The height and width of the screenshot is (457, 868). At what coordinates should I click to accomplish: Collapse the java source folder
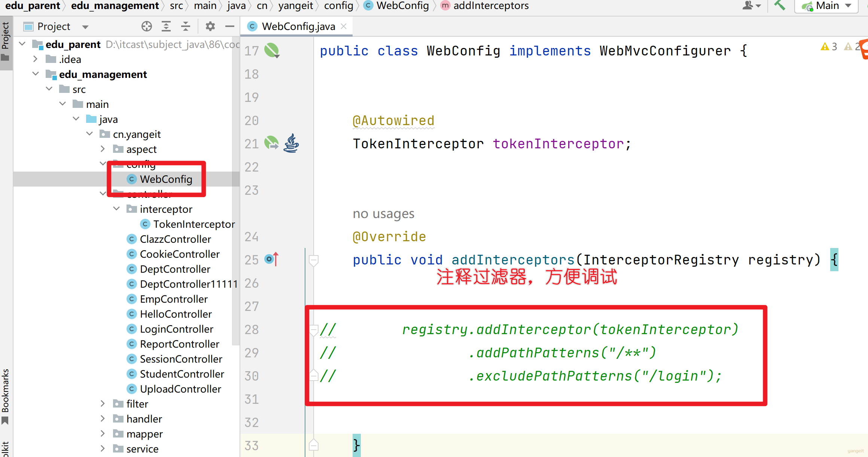click(x=76, y=119)
